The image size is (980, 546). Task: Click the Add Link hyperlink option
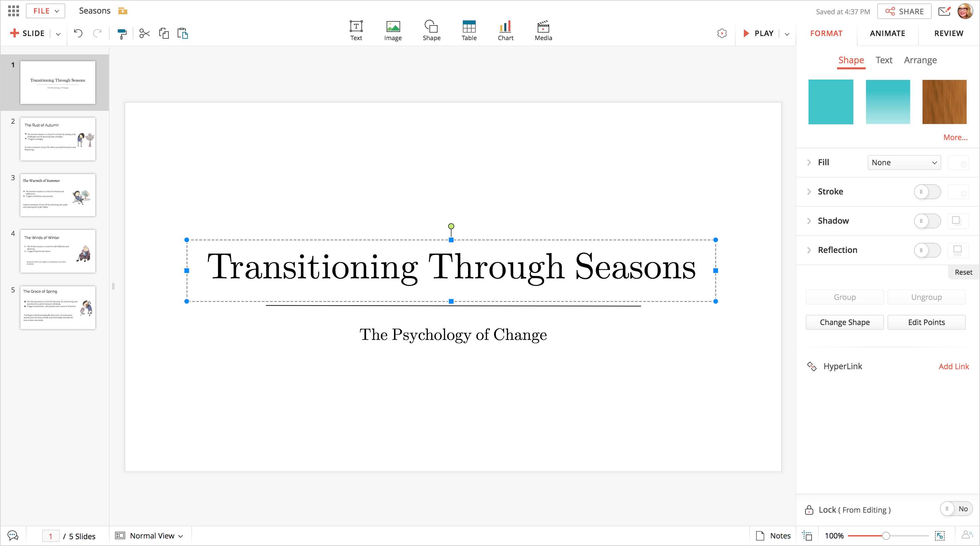pos(953,366)
